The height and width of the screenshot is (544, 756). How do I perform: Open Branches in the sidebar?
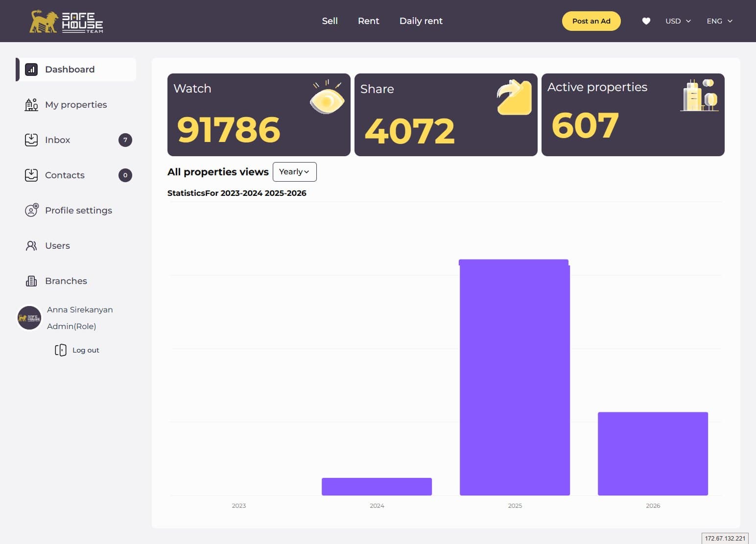(x=76, y=281)
